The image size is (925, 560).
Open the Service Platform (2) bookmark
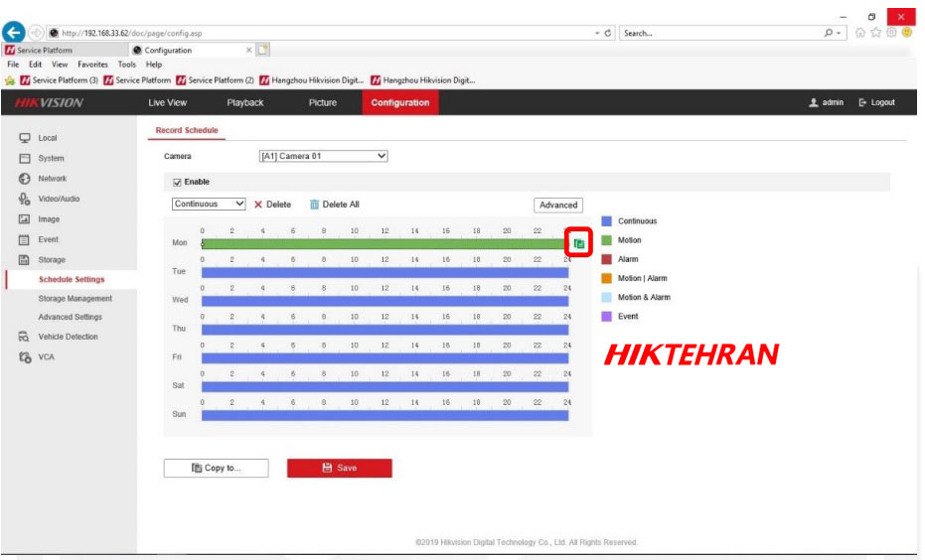[215, 80]
